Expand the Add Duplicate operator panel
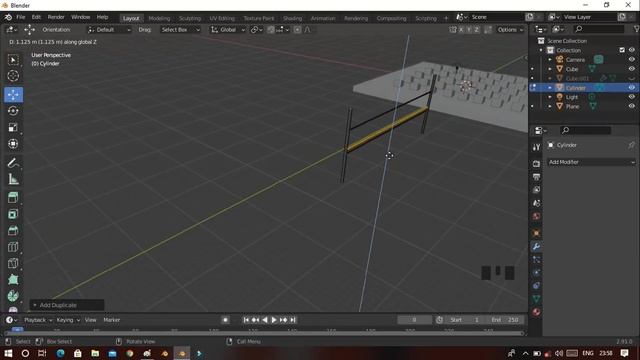 67,305
